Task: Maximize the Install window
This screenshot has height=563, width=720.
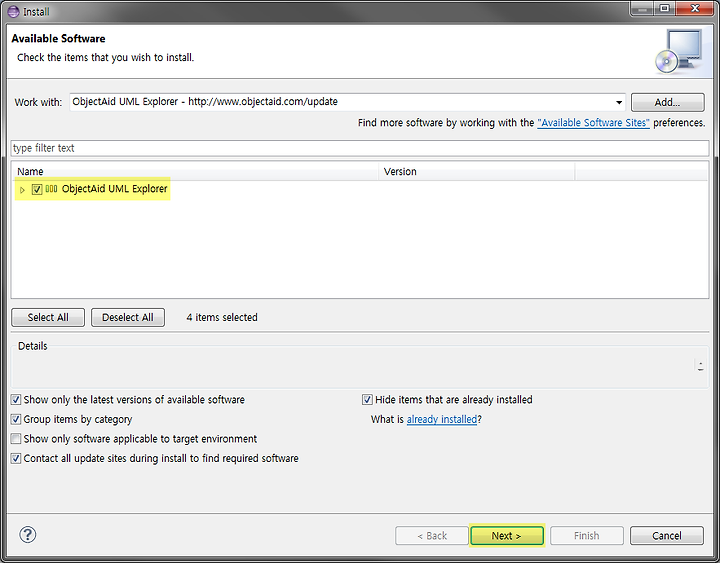Action: [664, 9]
